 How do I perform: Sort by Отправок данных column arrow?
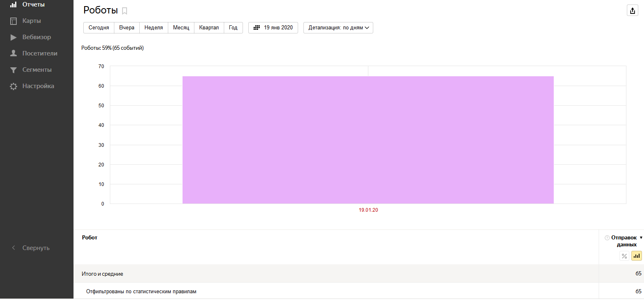tap(641, 238)
